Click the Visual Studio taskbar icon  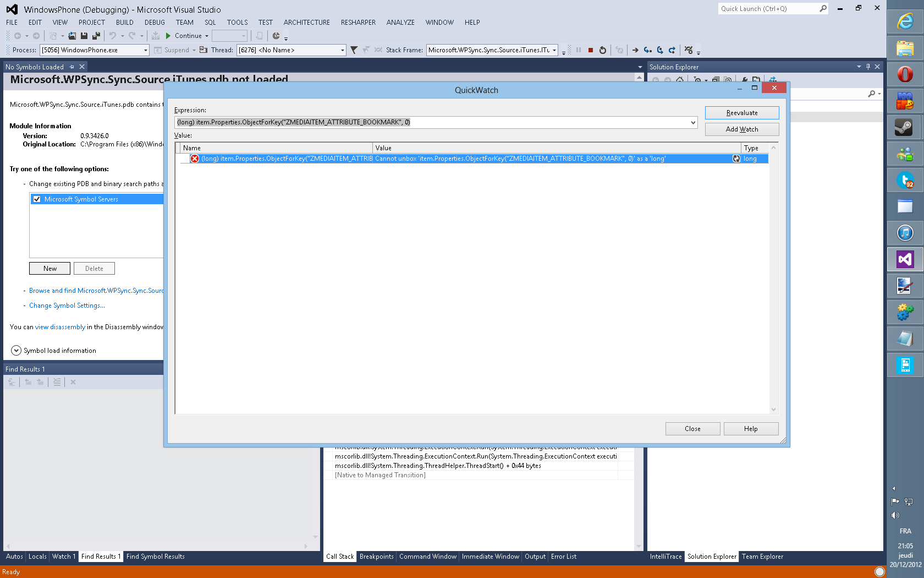coord(905,259)
